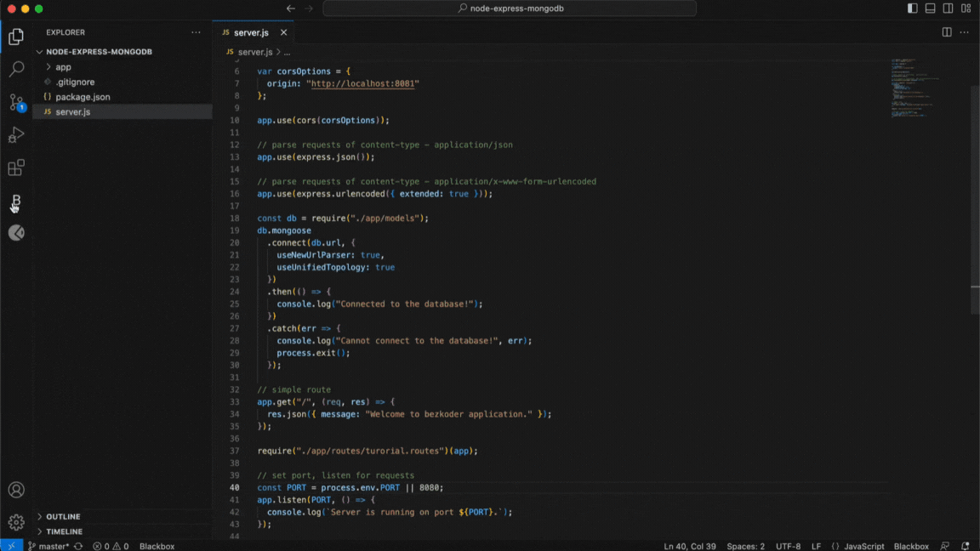This screenshot has width=980, height=551.
Task: Click line number 40 in gutter
Action: [x=235, y=488]
